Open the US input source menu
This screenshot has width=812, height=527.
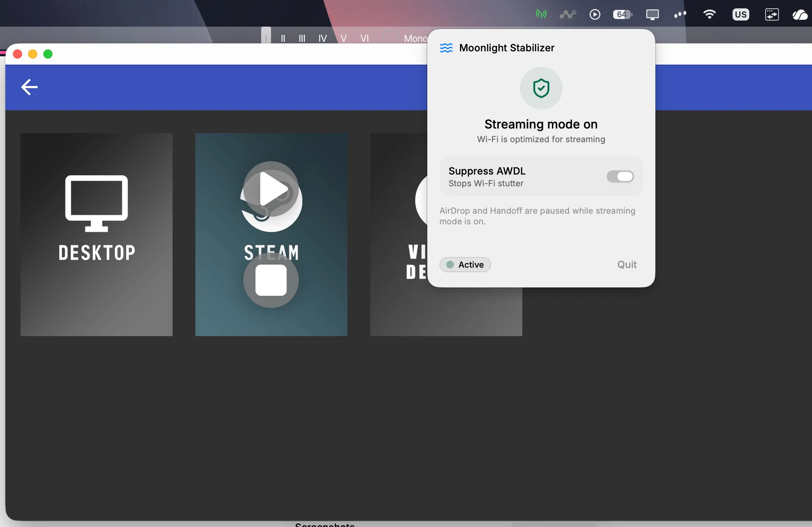[741, 14]
